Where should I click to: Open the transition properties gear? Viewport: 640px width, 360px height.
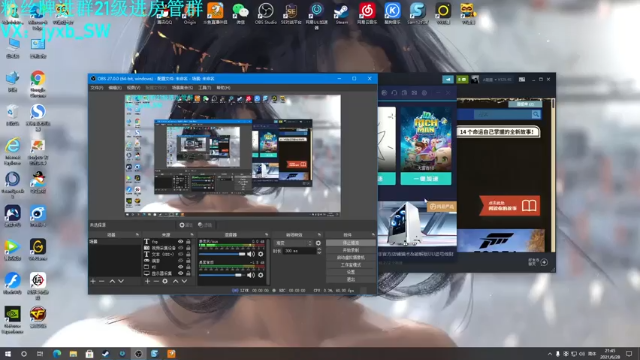point(318,243)
